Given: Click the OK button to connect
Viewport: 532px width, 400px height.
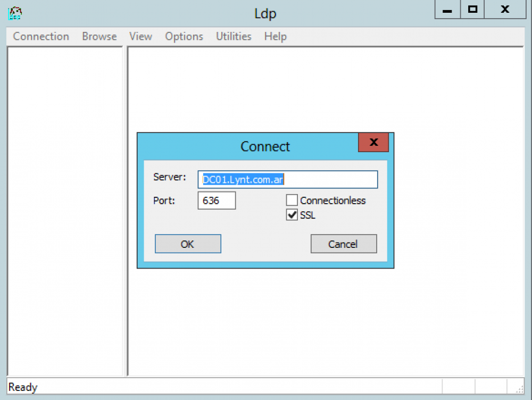Looking at the screenshot, I should point(188,244).
